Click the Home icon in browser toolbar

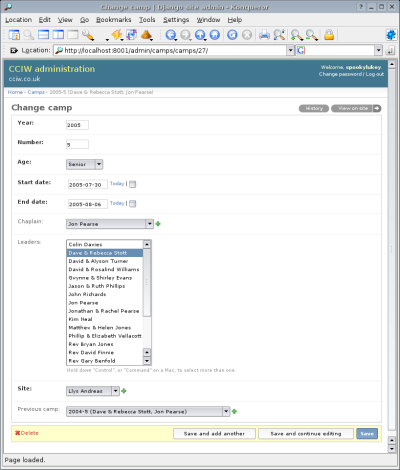coord(215,35)
